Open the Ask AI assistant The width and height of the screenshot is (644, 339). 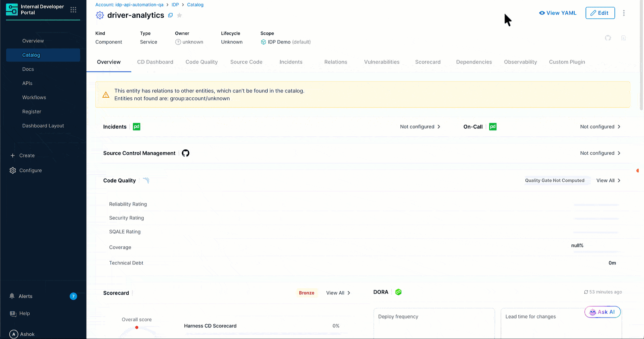[x=602, y=312]
